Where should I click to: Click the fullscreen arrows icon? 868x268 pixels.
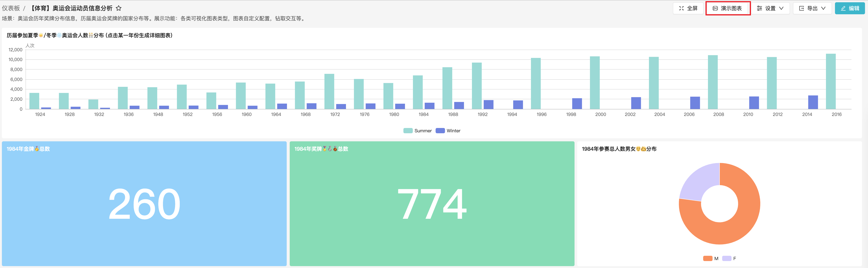coord(681,8)
